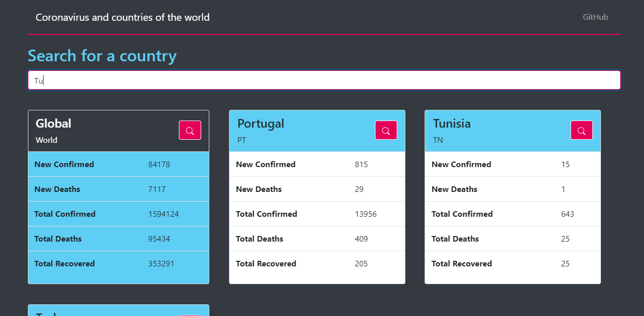Image resolution: width=644 pixels, height=316 pixels.
Task: Click Tunisia New Deaths value 1
Action: pos(563,189)
